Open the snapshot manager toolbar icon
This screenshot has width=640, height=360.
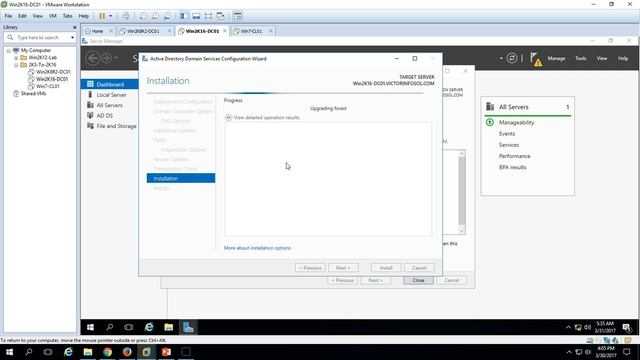click(167, 16)
